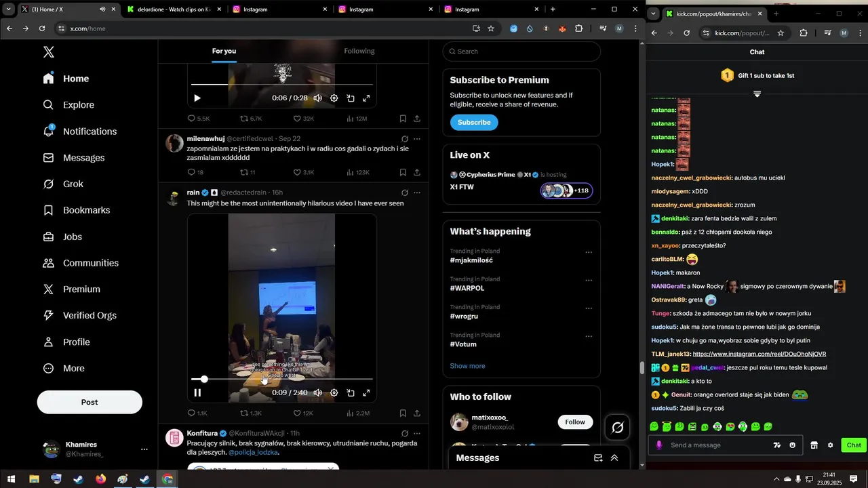This screenshot has height=488, width=868.
Task: Open Notifications in the sidebar
Action: tap(79, 131)
